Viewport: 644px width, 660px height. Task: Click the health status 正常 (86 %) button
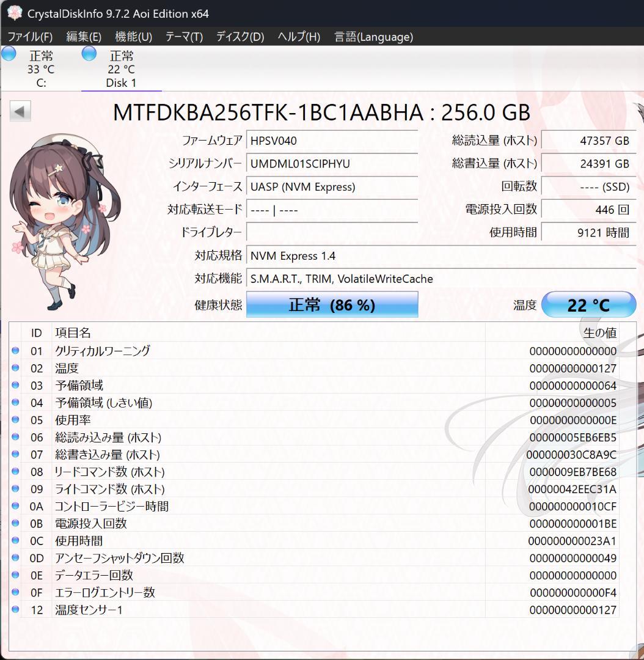coord(332,304)
